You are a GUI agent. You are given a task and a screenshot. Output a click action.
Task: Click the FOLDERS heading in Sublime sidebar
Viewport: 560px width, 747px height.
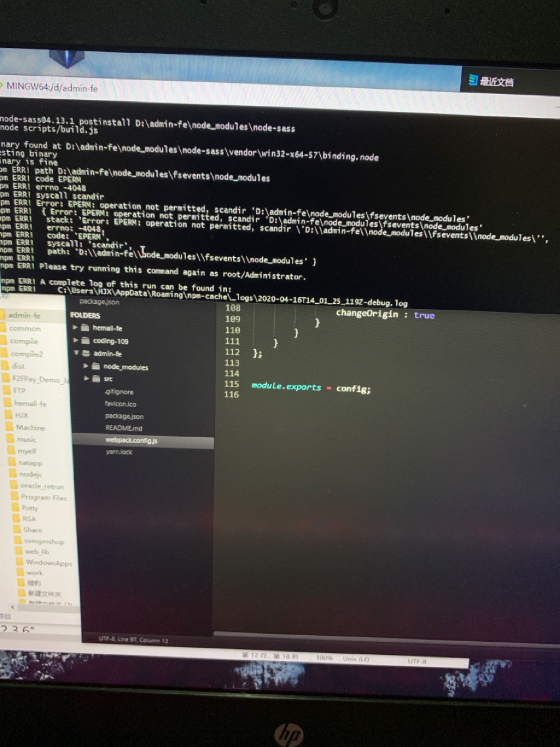coord(85,315)
